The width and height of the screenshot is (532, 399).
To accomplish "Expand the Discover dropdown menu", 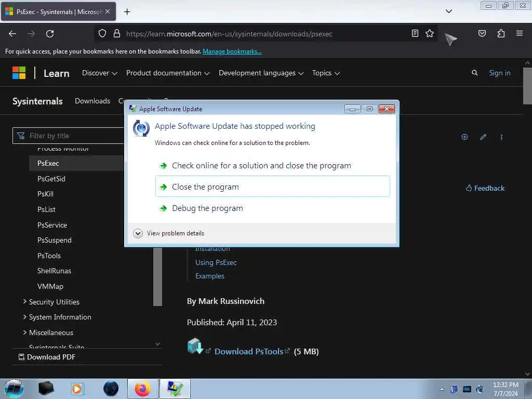I will (99, 73).
